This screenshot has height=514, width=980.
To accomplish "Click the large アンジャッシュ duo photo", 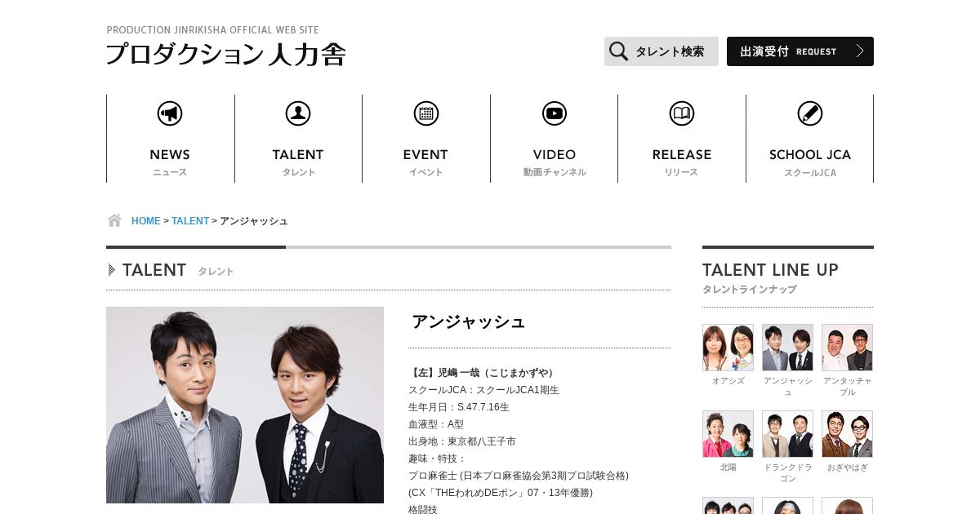I will coord(245,405).
